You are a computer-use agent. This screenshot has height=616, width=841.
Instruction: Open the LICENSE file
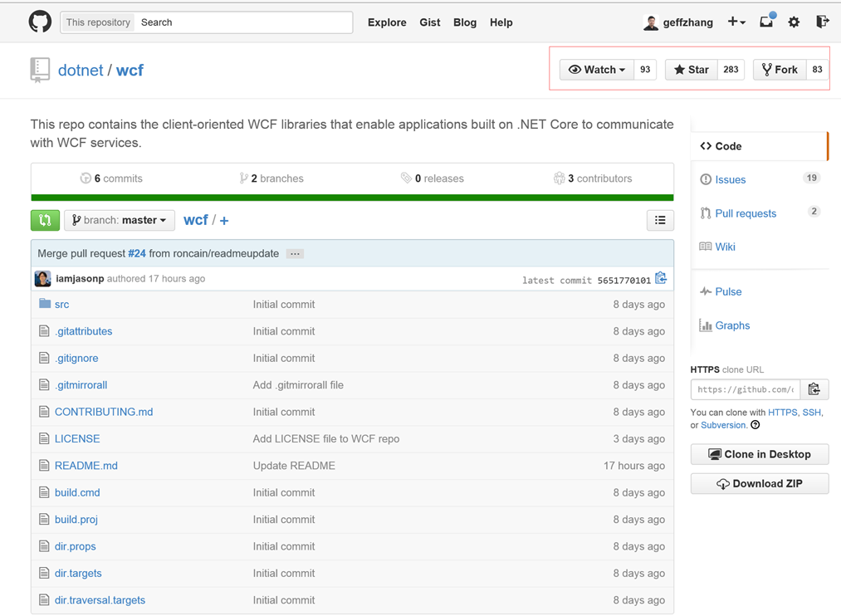click(77, 438)
